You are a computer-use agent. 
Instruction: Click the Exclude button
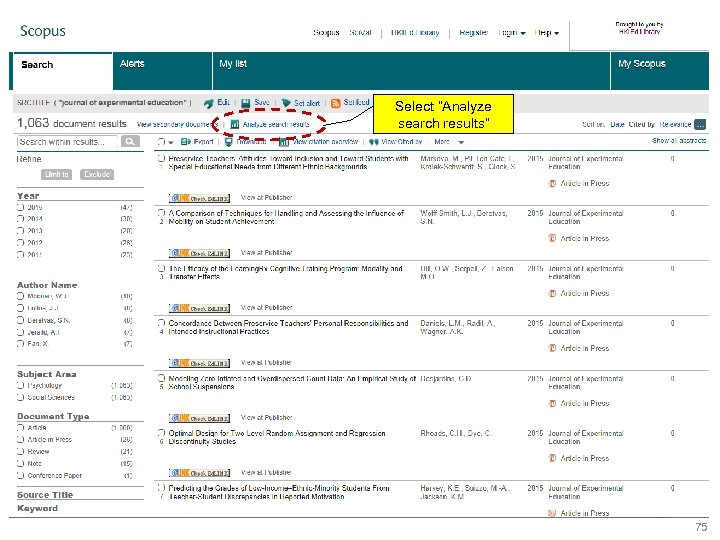pos(97,174)
